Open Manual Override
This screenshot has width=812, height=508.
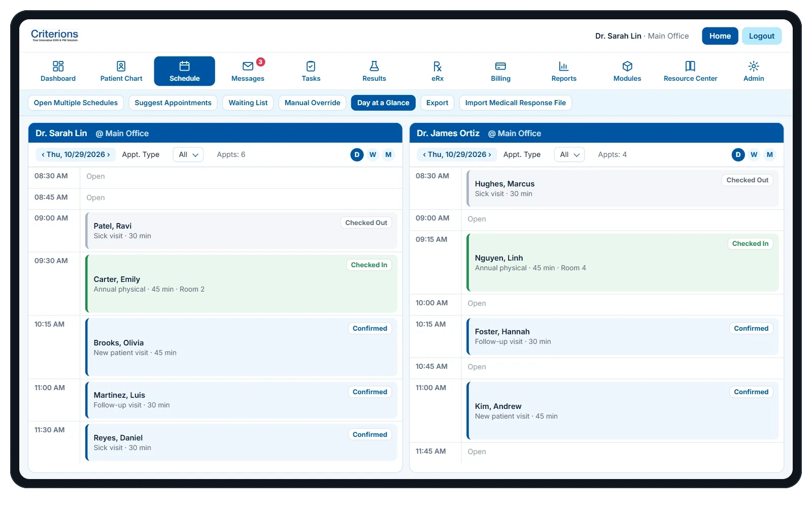coord(312,103)
